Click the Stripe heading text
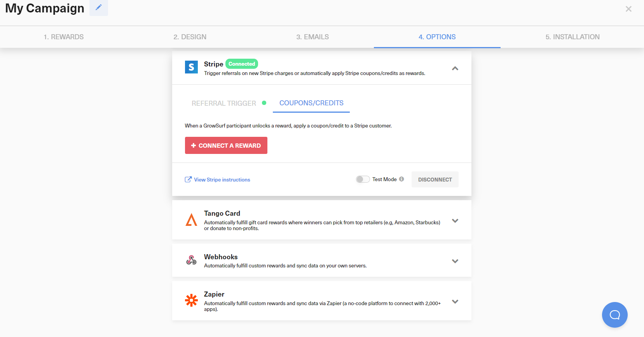The width and height of the screenshot is (644, 337). pyautogui.click(x=213, y=64)
